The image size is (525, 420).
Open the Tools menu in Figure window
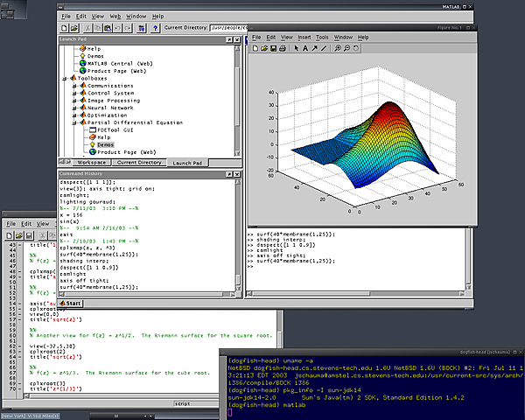tap(322, 38)
